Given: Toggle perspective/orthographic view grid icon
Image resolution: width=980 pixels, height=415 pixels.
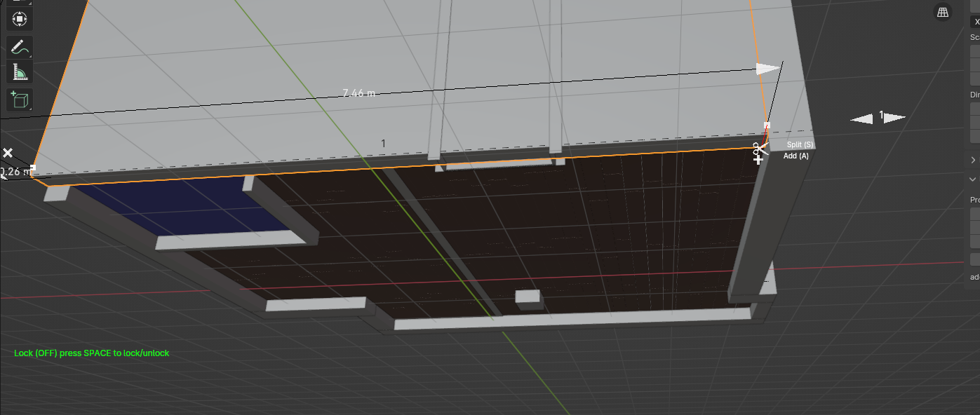Looking at the screenshot, I should (x=943, y=12).
